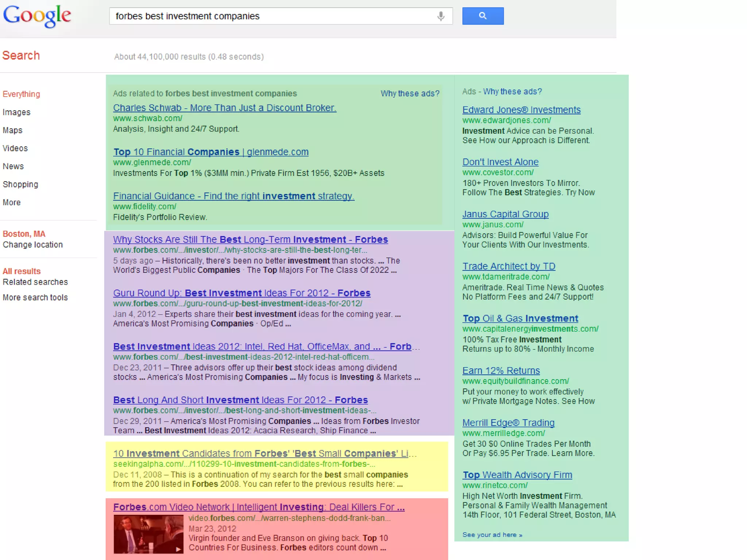Expand the More categories list
747x560 pixels.
click(x=12, y=202)
